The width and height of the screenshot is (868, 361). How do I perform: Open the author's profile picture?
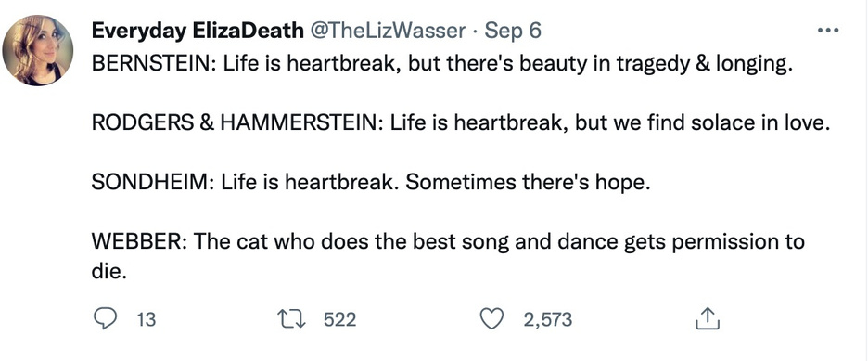click(x=38, y=50)
